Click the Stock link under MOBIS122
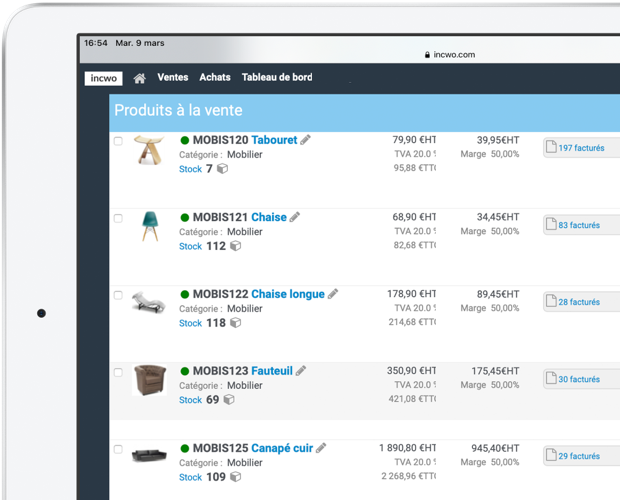The height and width of the screenshot is (500, 620). [x=190, y=323]
